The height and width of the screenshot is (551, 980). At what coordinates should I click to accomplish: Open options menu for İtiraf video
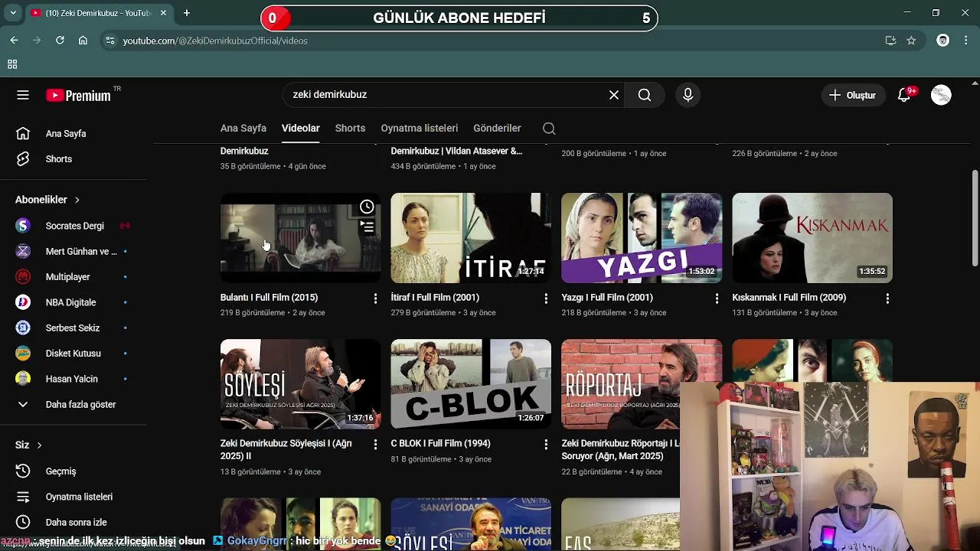click(x=546, y=298)
